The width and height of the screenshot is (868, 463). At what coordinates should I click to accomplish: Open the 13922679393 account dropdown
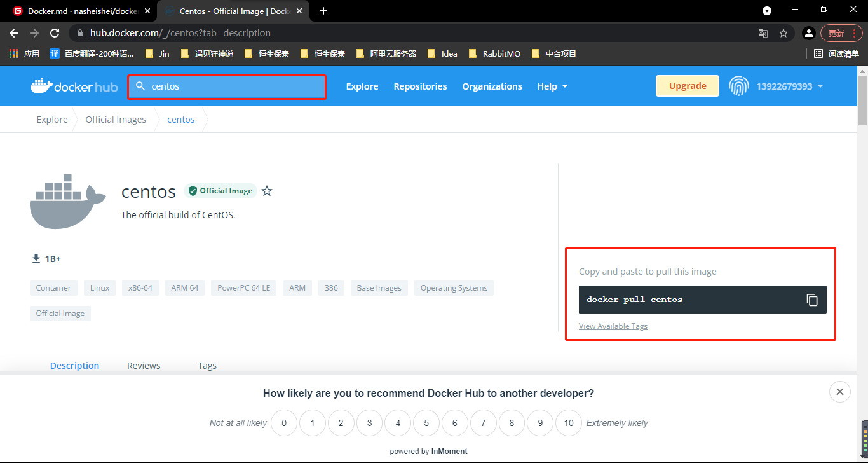point(790,86)
